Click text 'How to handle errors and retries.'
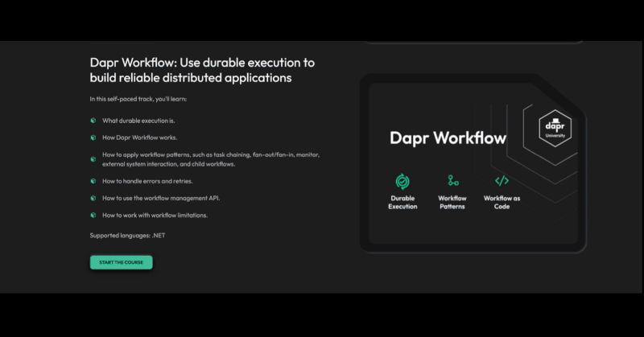 (x=147, y=181)
